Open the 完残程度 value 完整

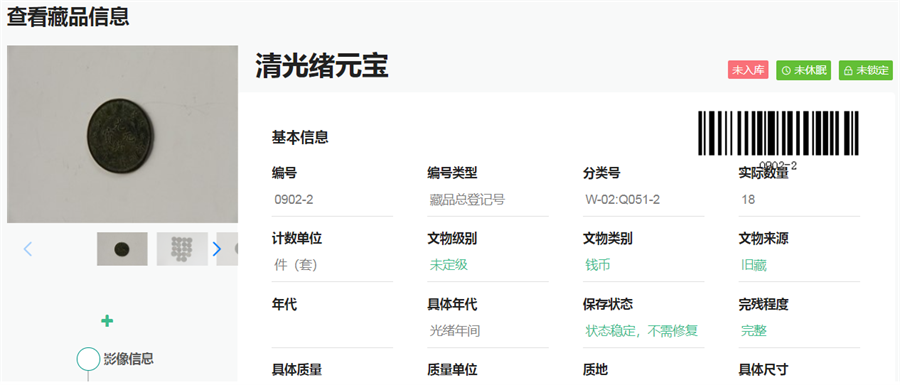754,331
